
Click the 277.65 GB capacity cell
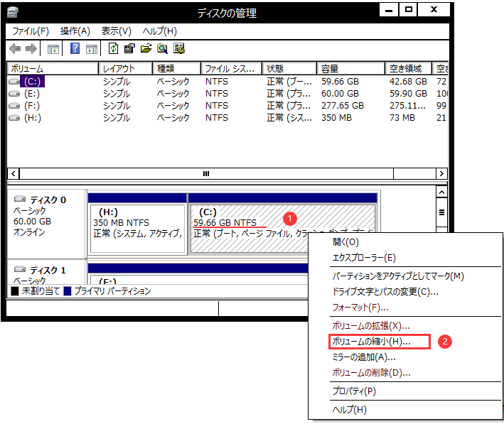point(343,106)
